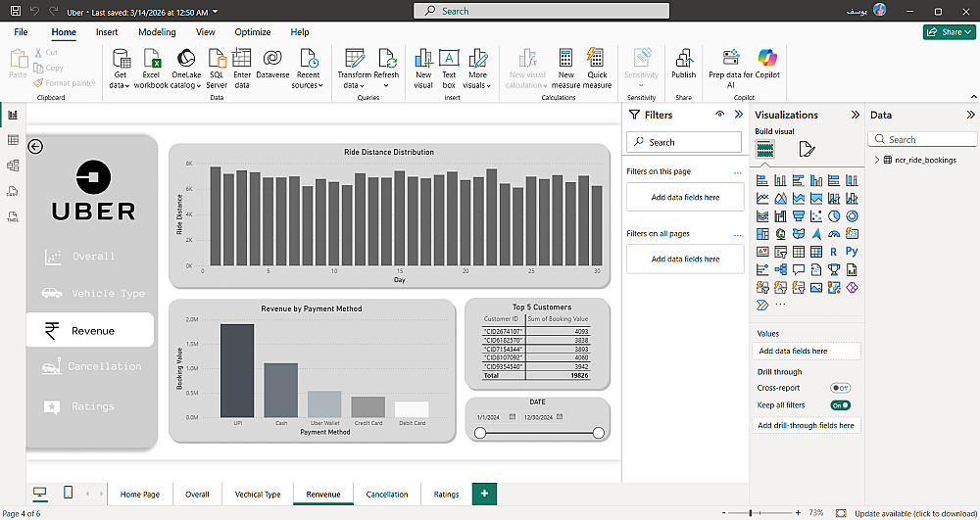This screenshot has width=980, height=520.
Task: Switch to the Cancellation page tab
Action: (x=386, y=495)
